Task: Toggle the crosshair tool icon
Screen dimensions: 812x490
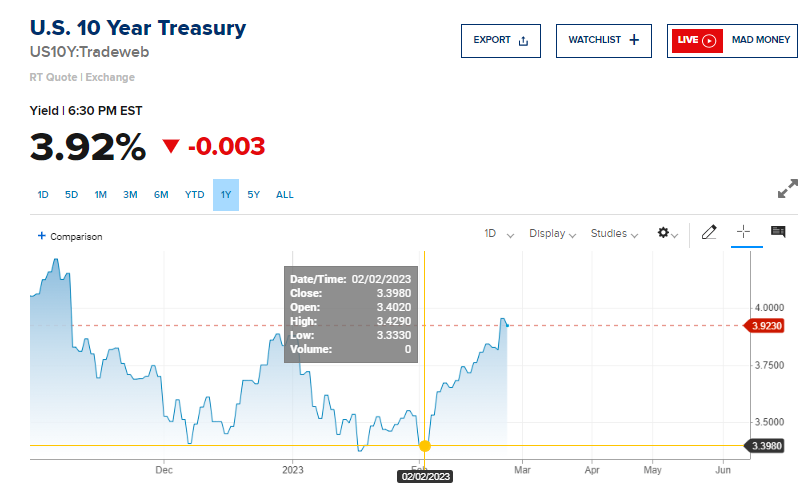Action: pos(743,232)
